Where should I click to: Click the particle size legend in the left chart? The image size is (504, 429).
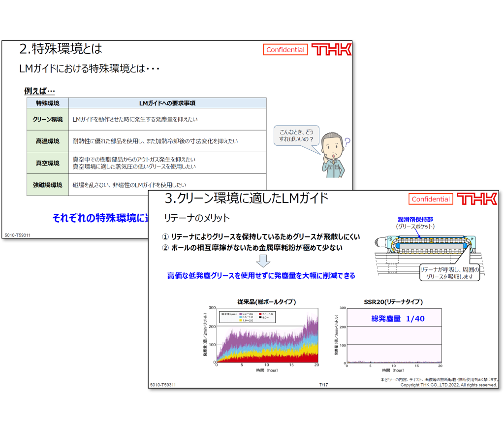pyautogui.click(x=248, y=317)
